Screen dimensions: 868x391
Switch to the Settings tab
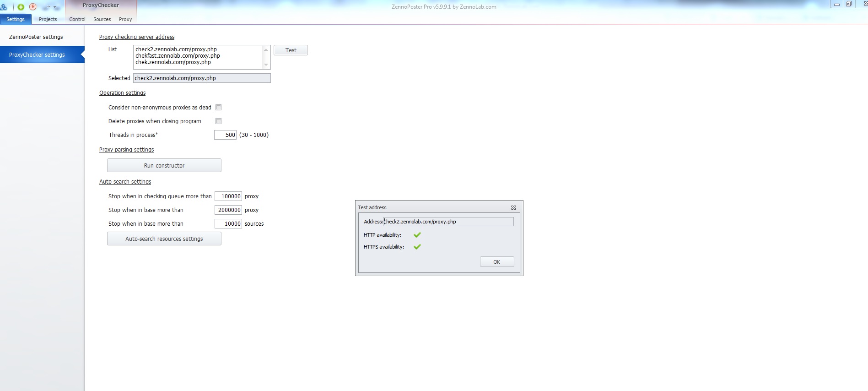click(16, 19)
